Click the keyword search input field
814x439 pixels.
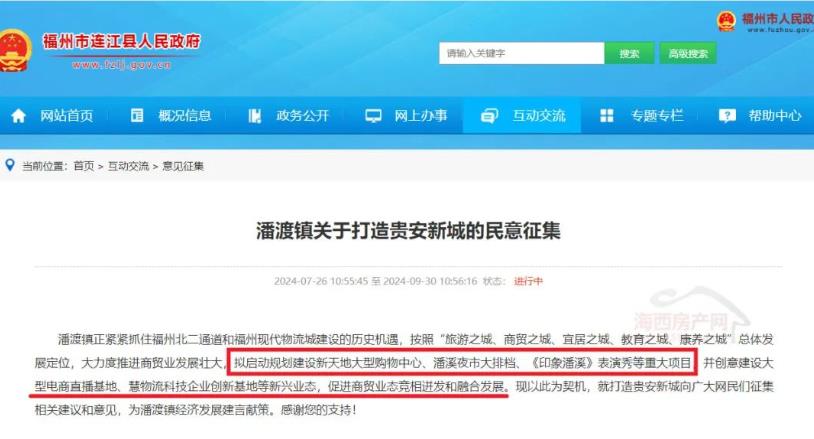[x=521, y=53]
